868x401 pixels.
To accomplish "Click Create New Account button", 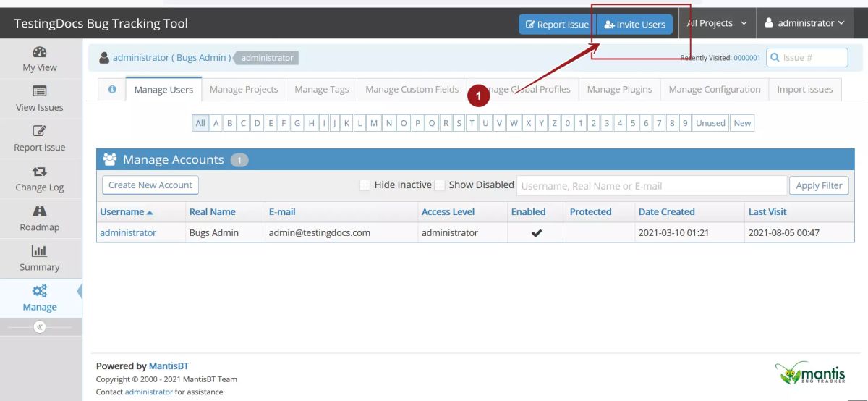I will click(150, 185).
